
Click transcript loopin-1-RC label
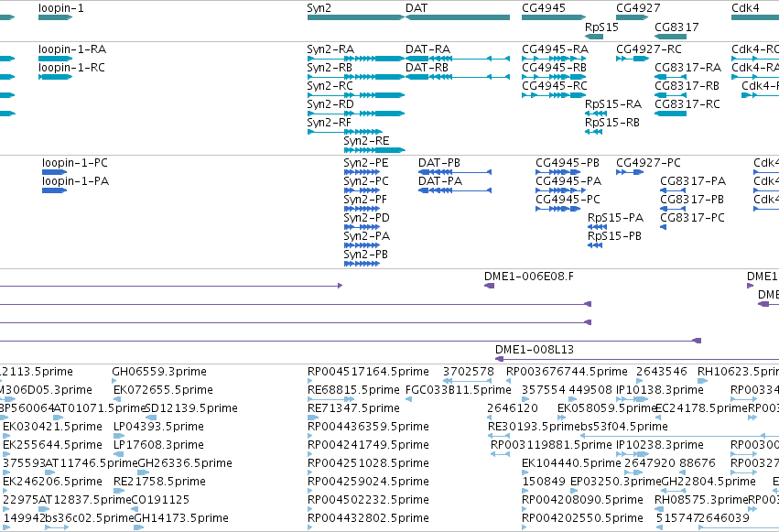tap(71, 68)
